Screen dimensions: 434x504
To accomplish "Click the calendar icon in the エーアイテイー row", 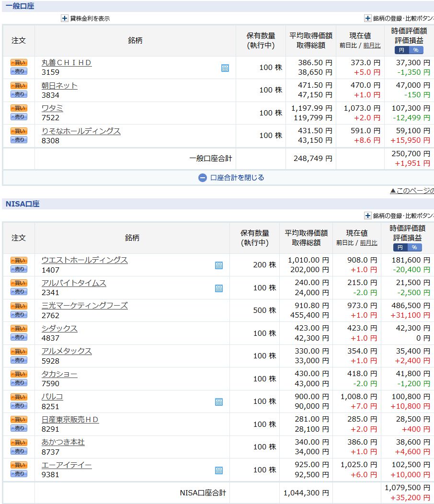I will 219,470.
